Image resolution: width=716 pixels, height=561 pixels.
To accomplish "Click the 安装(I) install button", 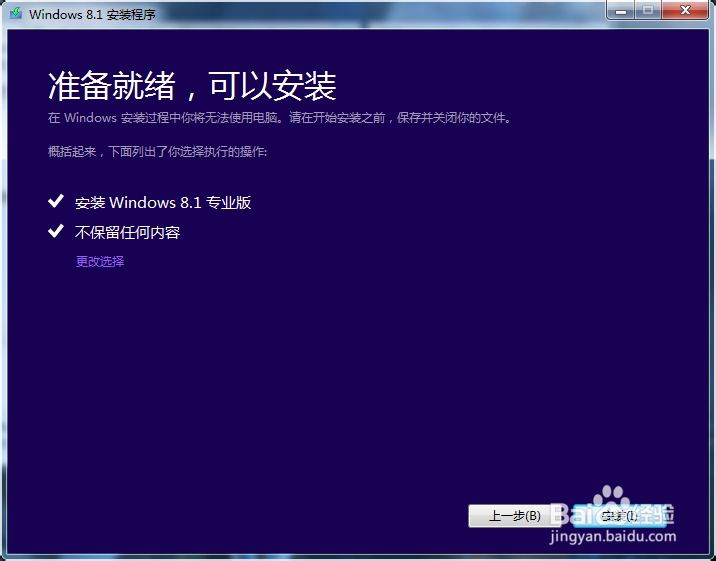I will [620, 516].
